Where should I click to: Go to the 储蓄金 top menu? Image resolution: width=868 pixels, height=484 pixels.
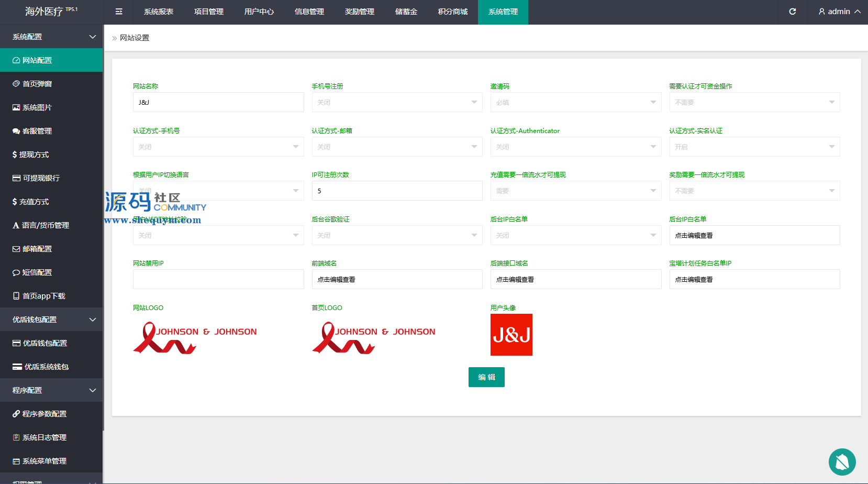click(406, 12)
